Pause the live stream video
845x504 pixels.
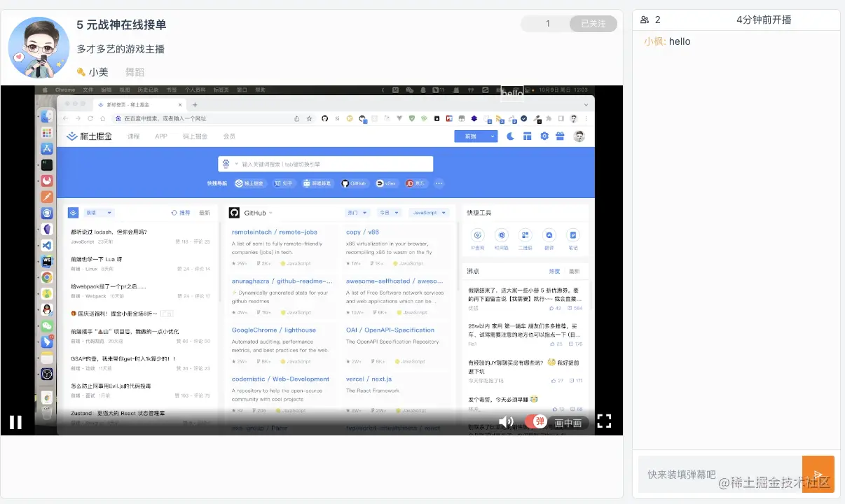click(x=15, y=421)
